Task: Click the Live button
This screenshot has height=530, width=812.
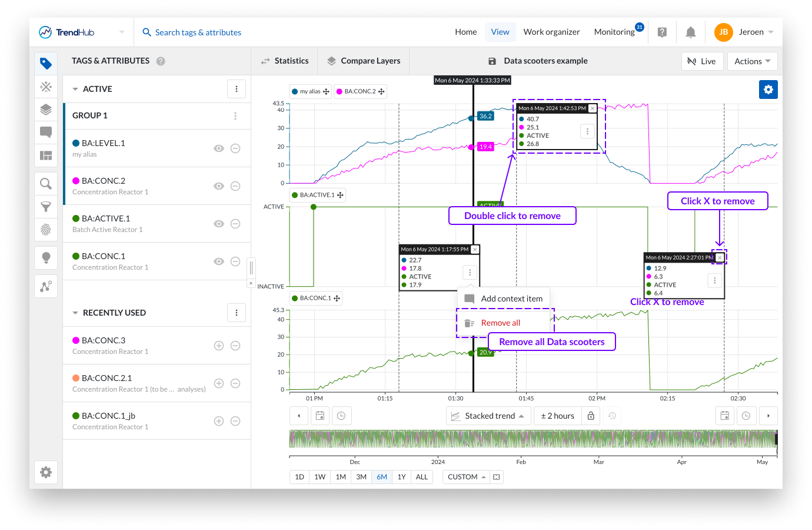Action: point(701,61)
